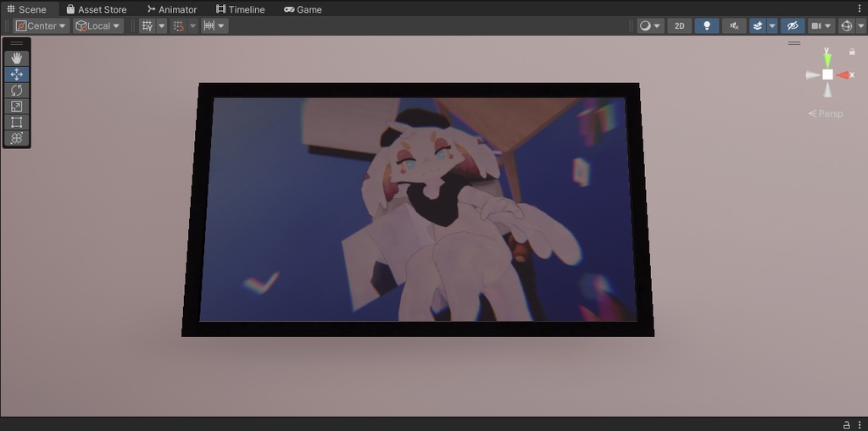Select the combined Transform tool
The image size is (868, 431).
(x=17, y=138)
